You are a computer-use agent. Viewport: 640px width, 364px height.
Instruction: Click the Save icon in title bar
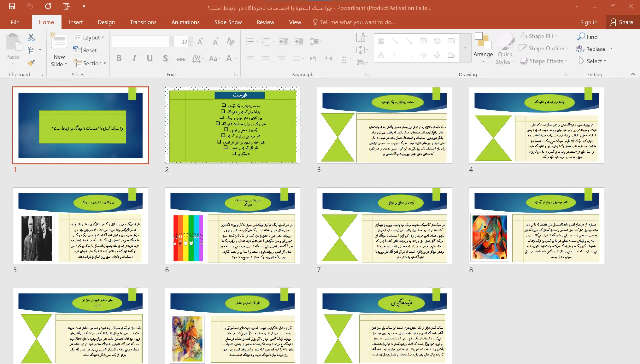[12, 6]
